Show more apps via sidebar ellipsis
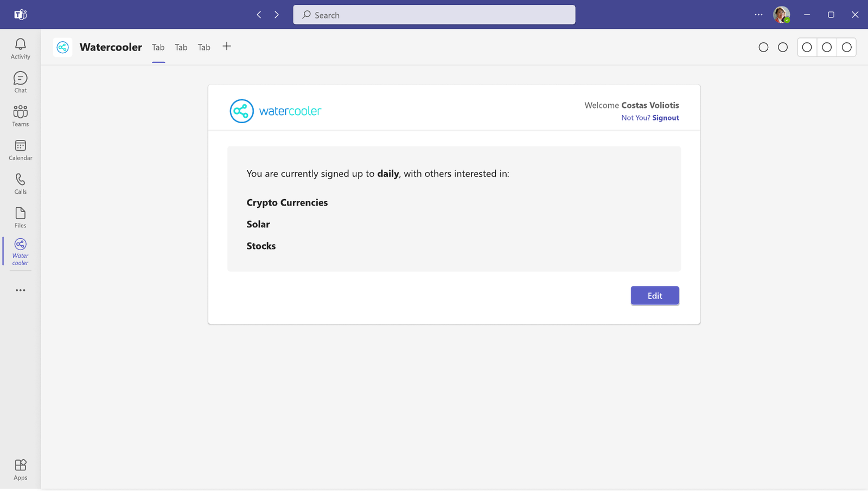 pos(20,290)
